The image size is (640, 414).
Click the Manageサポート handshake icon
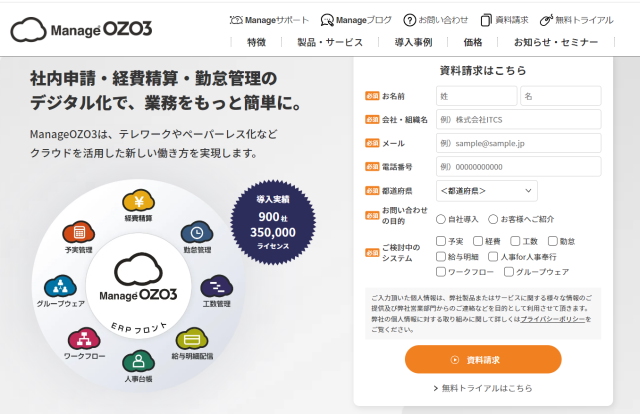point(236,20)
